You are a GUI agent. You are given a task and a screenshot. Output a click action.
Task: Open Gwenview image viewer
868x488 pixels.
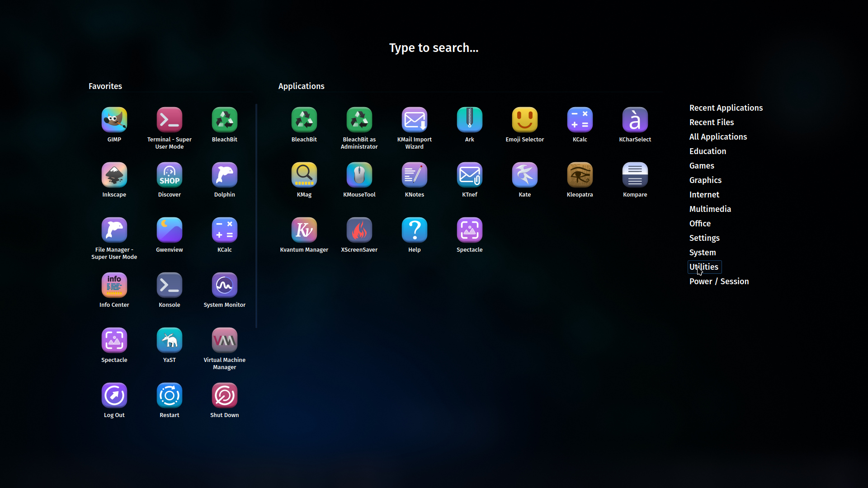coord(170,230)
